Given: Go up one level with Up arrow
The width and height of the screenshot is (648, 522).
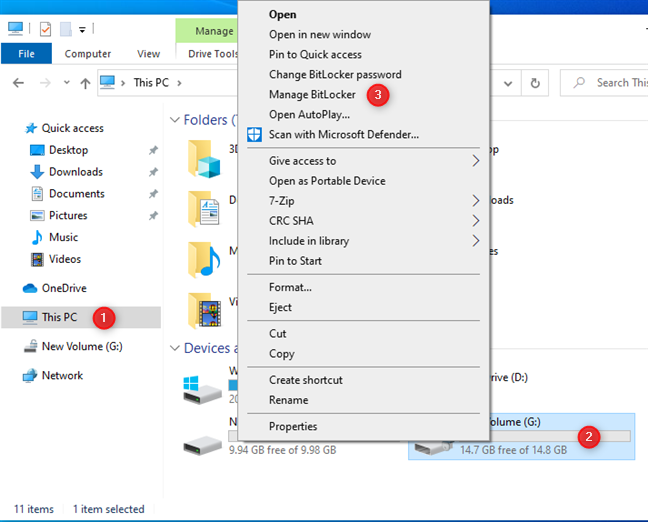Looking at the screenshot, I should pos(85,83).
